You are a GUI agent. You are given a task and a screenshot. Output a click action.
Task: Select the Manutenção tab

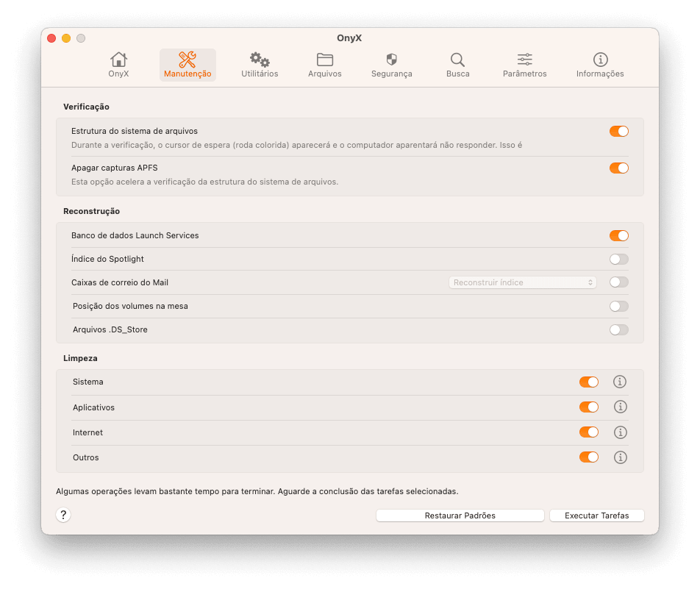click(x=187, y=65)
